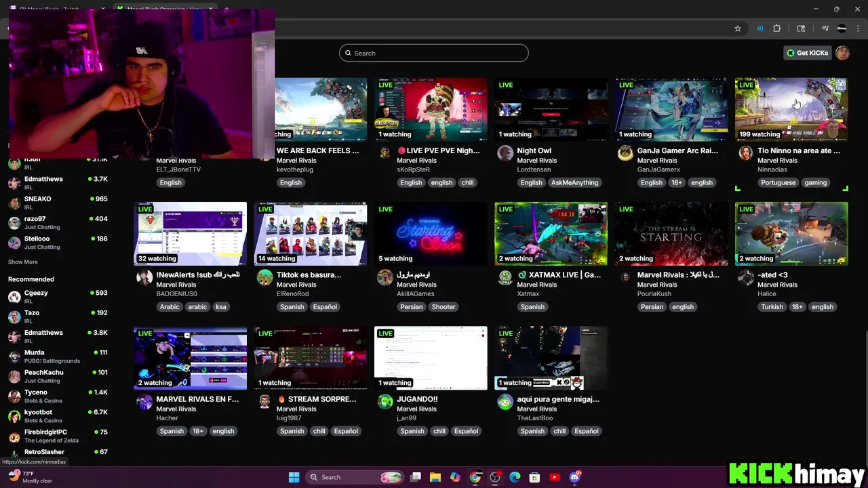Expand sidebar list with Show More
Screen dimensions: 868x488
tap(22, 262)
